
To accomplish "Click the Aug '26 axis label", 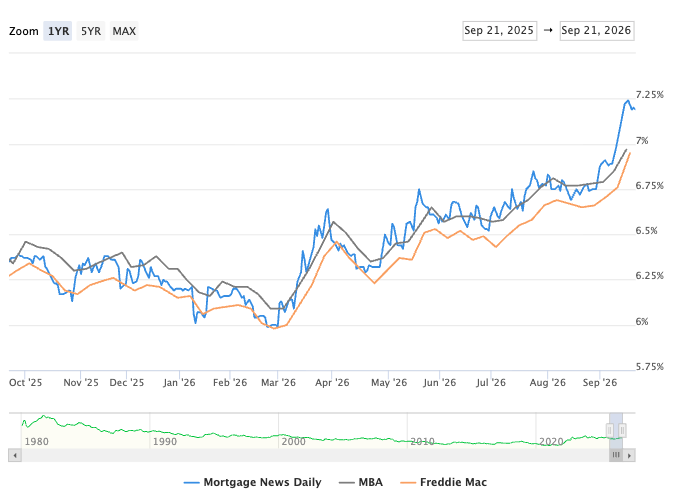I will point(548,383).
